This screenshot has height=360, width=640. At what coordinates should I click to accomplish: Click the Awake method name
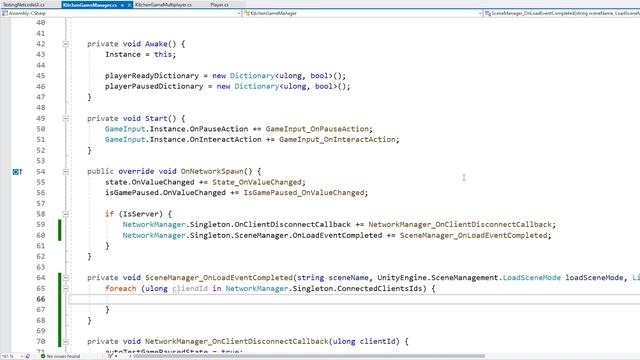156,44
